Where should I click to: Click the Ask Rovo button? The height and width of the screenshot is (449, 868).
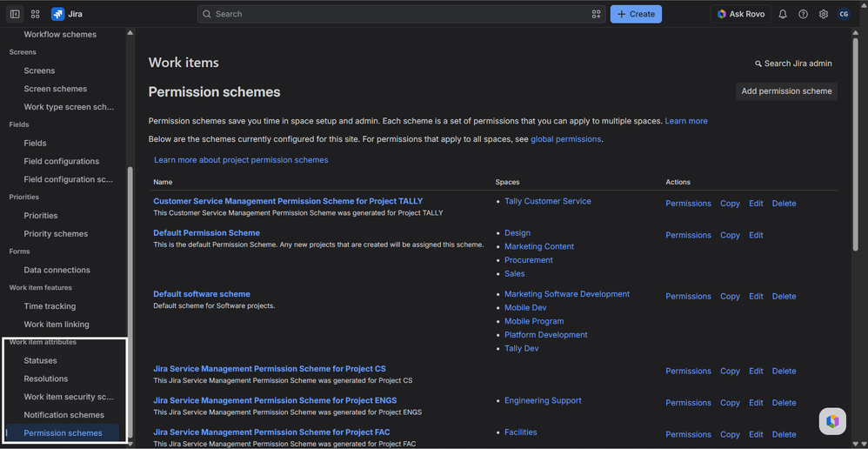pyautogui.click(x=741, y=14)
